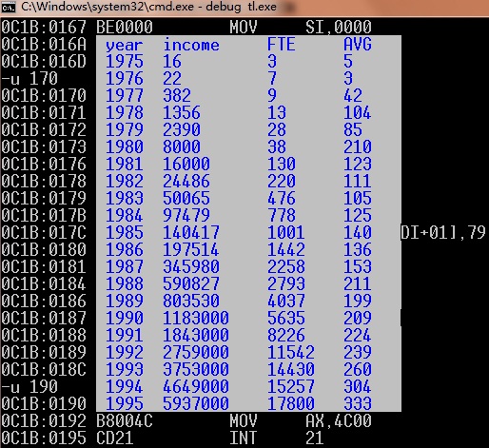Click income value 5937000

point(196,403)
